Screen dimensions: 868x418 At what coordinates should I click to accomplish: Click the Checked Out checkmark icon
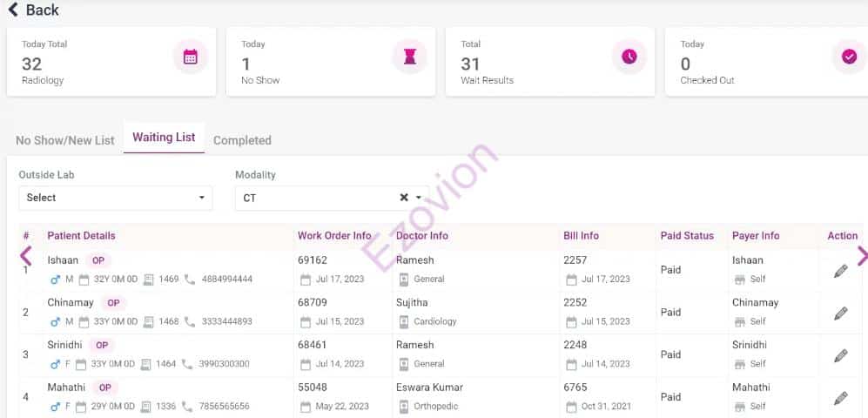[849, 57]
